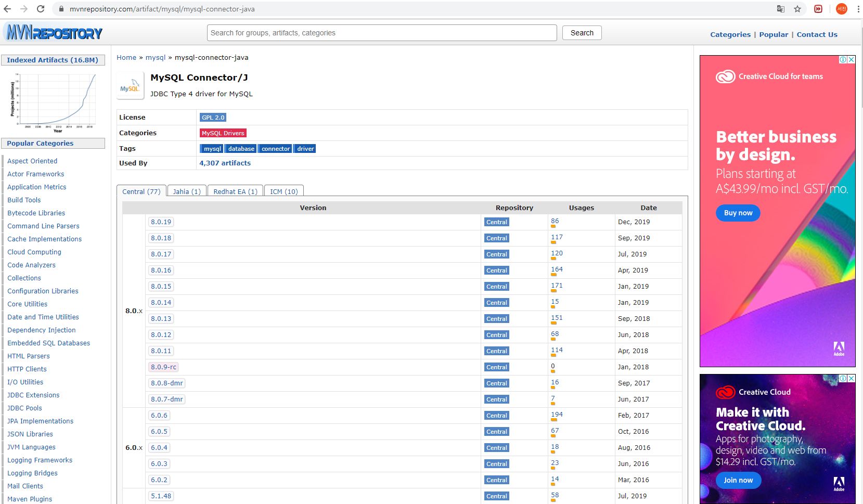Click the MySQL artifact logo thumbnail

[x=130, y=86]
